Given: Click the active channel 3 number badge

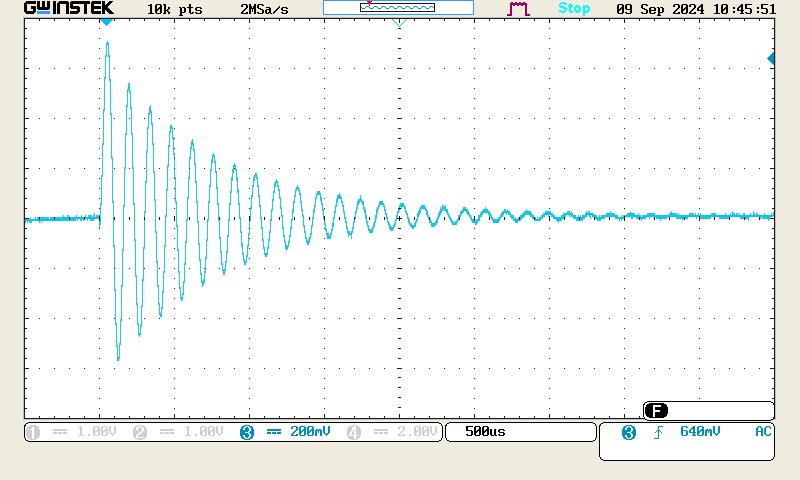Looking at the screenshot, I should coord(246,432).
